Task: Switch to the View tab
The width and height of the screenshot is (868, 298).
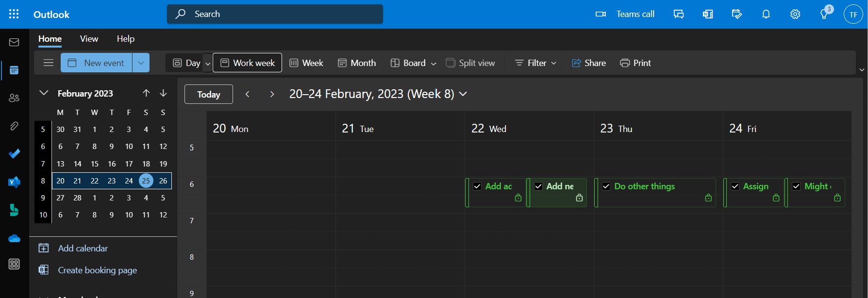Action: pyautogui.click(x=89, y=39)
